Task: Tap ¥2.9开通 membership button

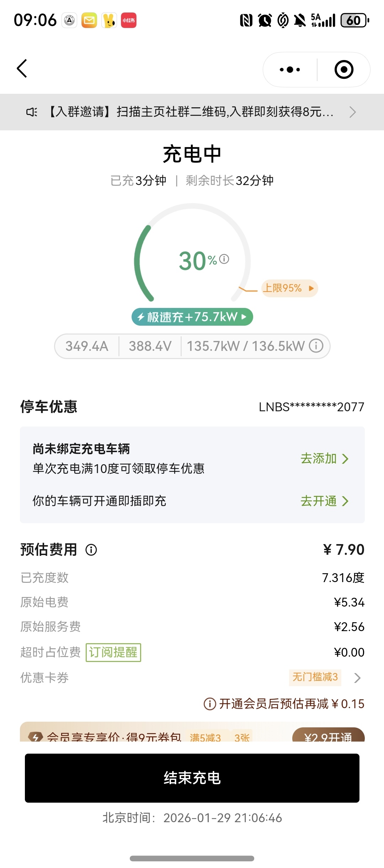Action: [329, 735]
